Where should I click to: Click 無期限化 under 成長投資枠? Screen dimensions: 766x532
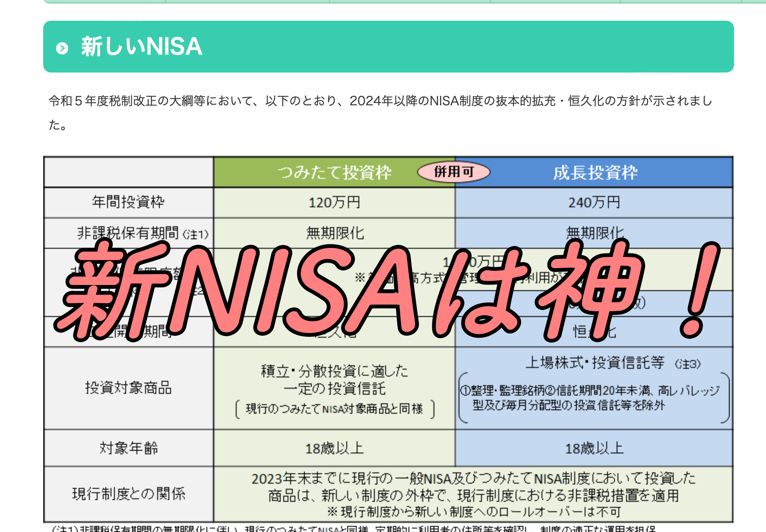pos(595,234)
